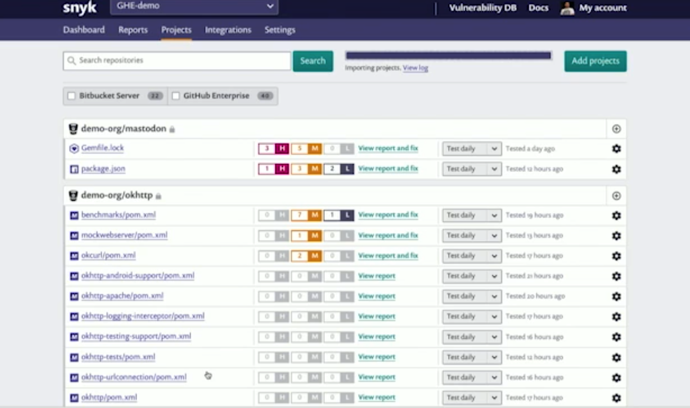Click plus icon beside demo-org/okhttp
Viewport: 690px width, 408px height.
(616, 195)
